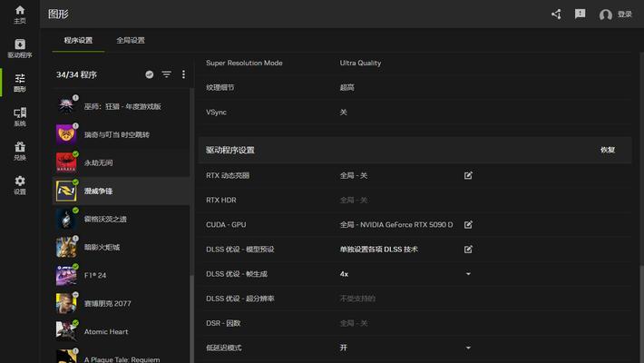Viewport: 644px width, 363px height.
Task: Select A Plague Tale: Requiem entry
Action: tap(122, 356)
